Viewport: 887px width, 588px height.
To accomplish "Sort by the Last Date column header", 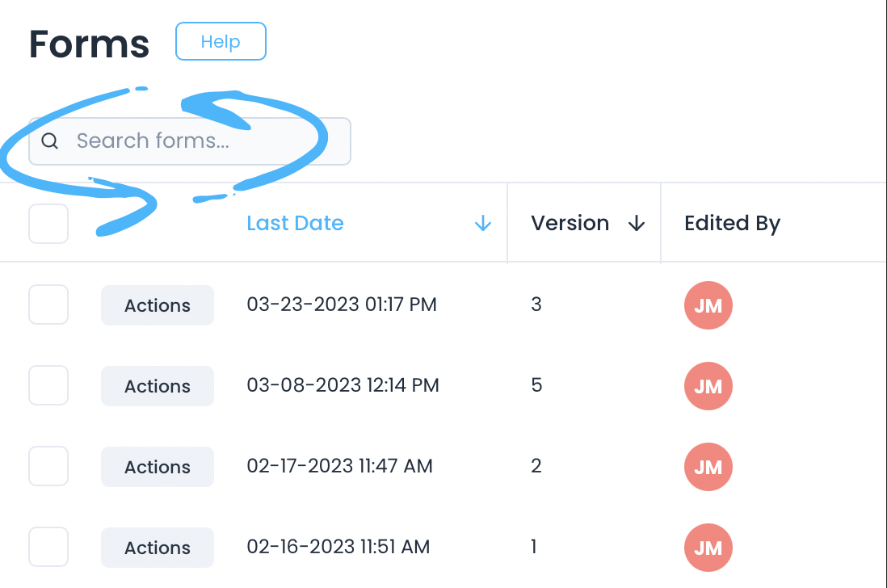I will 295,224.
